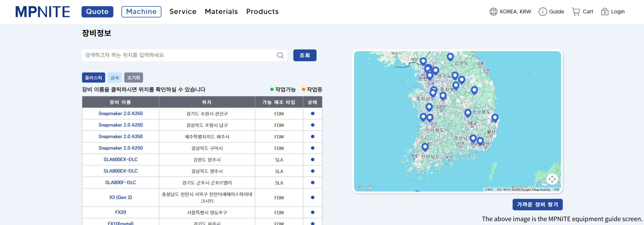The height and width of the screenshot is (225, 644).
Task: Open Snapmaker 2.0 A350 in 제주시
Action: 121,136
